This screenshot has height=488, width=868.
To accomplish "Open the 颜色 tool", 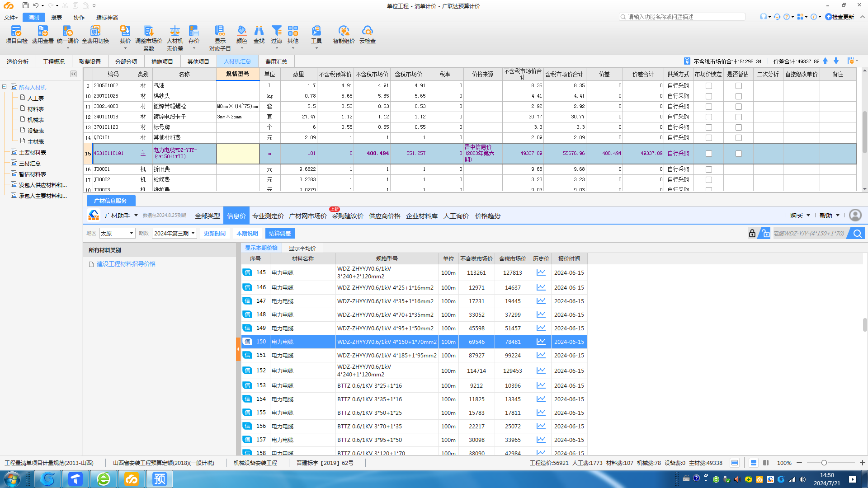I will click(x=241, y=34).
